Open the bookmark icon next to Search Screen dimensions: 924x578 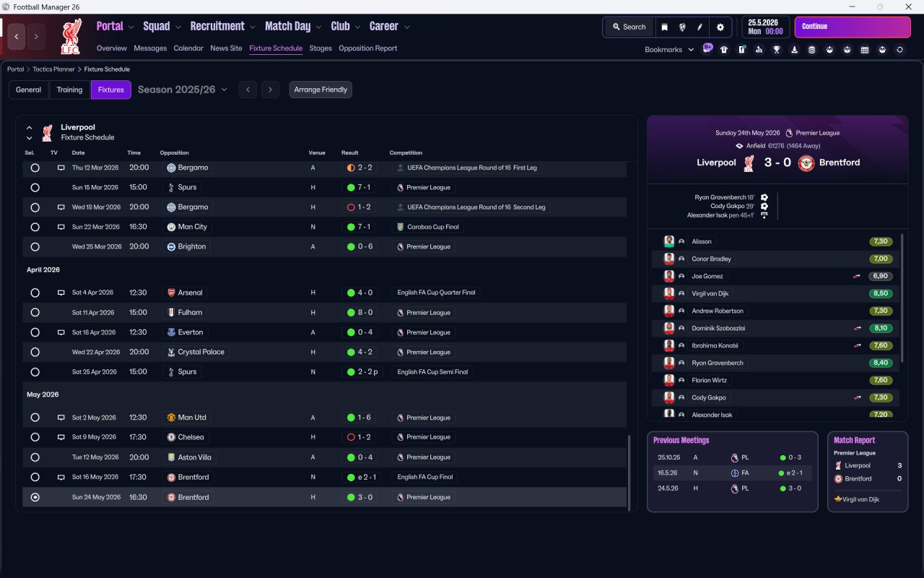(x=664, y=27)
